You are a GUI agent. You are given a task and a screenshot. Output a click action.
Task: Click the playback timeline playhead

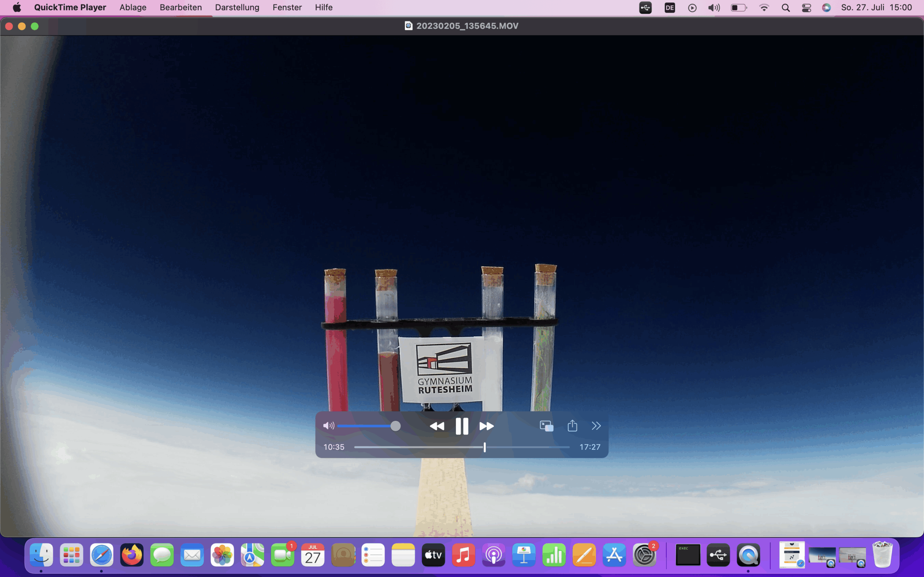coord(484,447)
